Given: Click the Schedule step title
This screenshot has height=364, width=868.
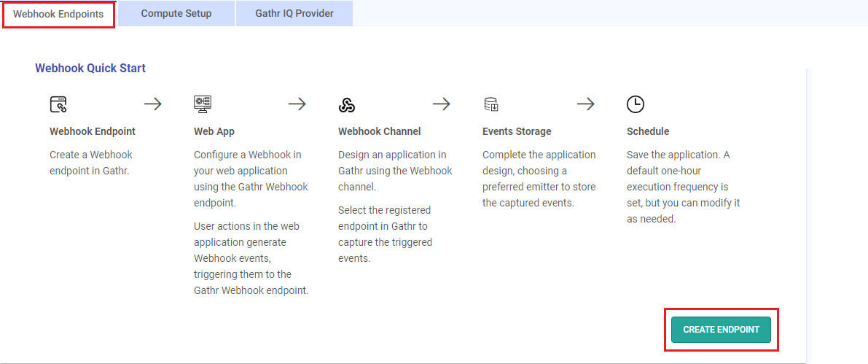Looking at the screenshot, I should click(x=648, y=131).
